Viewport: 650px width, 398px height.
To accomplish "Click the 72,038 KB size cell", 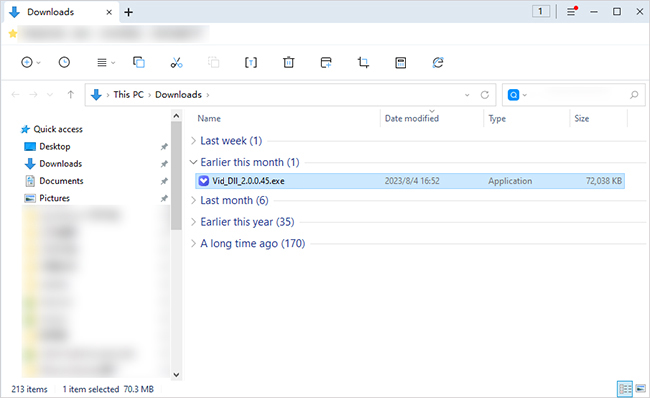I will coord(604,181).
